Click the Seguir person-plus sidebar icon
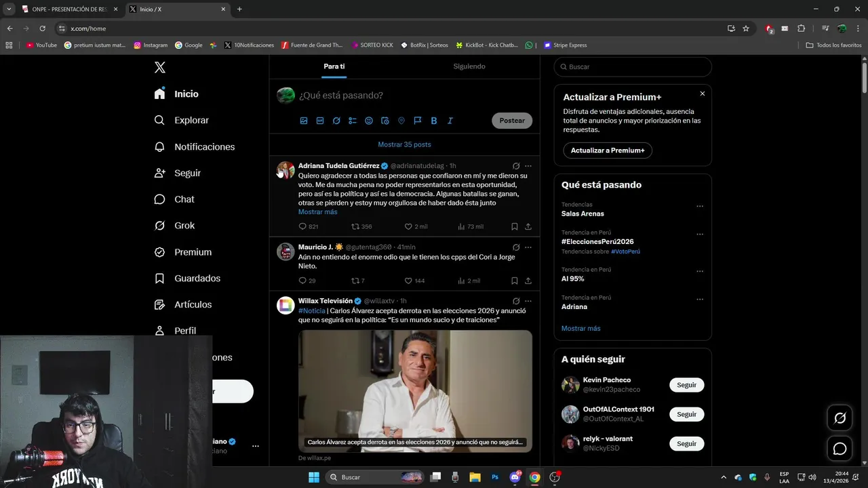Screen dimensions: 868x488 point(160,173)
